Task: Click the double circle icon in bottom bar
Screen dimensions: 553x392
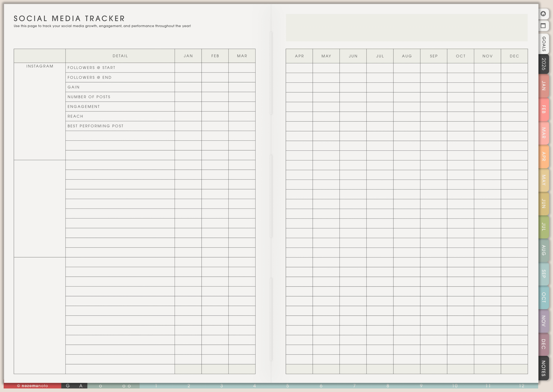Action: tap(127, 386)
